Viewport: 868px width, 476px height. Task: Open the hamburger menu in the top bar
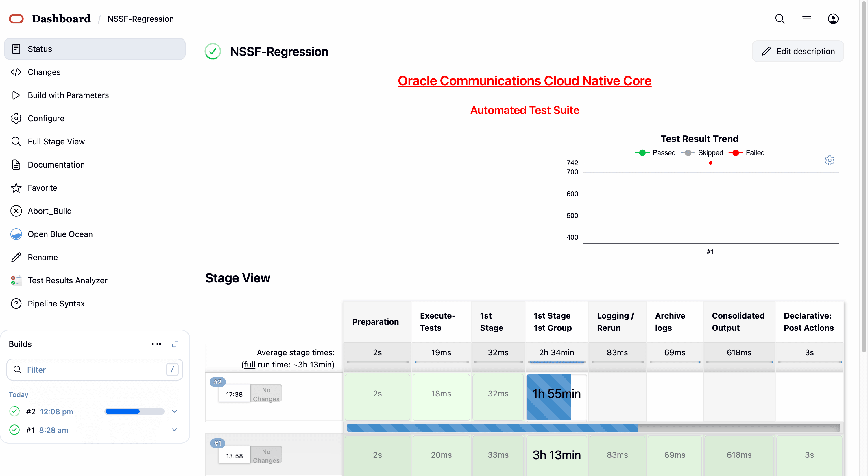[x=807, y=19]
